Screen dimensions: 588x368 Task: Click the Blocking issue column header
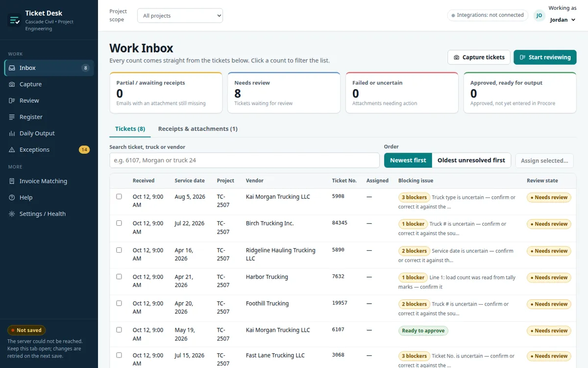416,181
